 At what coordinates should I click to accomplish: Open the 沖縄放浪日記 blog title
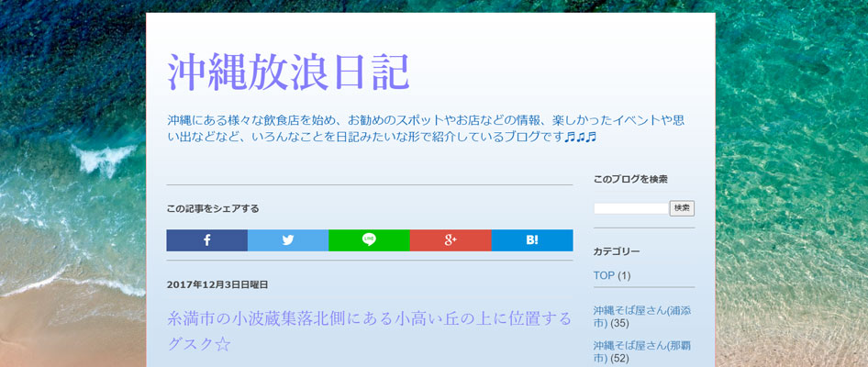tap(288, 72)
